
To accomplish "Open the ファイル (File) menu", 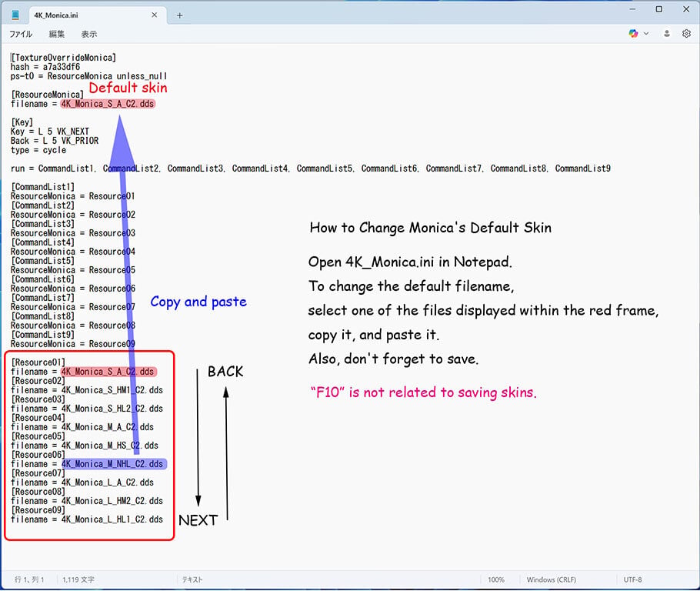I will point(21,34).
